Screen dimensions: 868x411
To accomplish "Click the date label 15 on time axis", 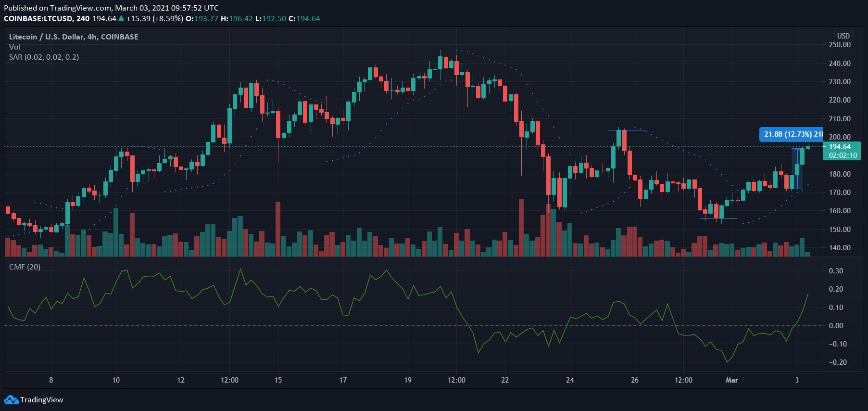I will point(278,380).
